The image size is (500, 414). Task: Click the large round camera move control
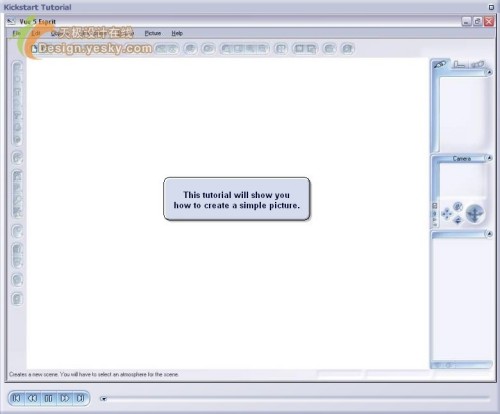[x=475, y=214]
